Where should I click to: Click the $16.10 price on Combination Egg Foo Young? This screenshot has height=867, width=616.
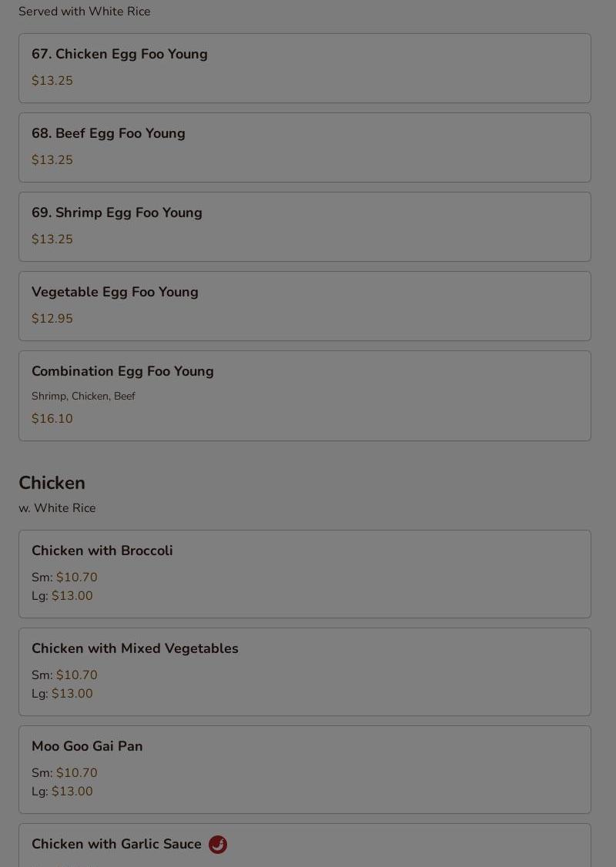click(52, 419)
